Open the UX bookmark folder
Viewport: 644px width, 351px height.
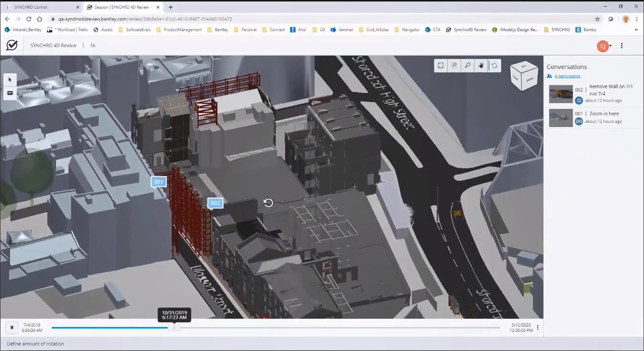(x=319, y=30)
